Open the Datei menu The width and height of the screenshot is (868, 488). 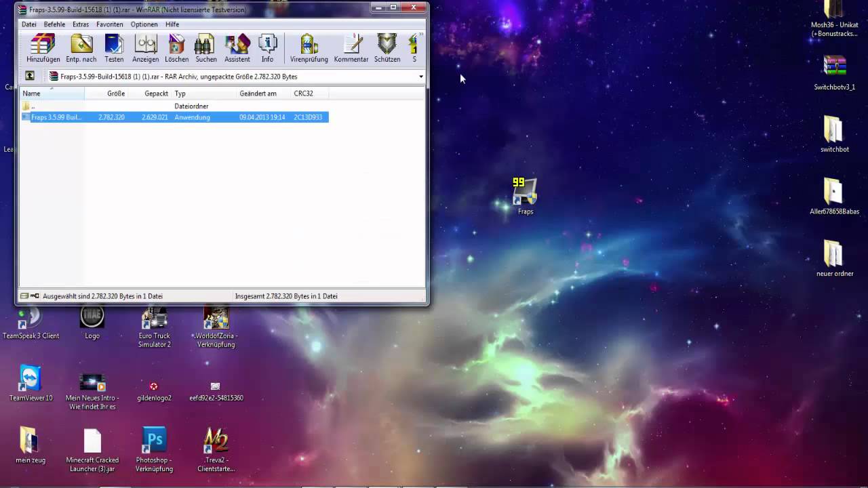[29, 24]
